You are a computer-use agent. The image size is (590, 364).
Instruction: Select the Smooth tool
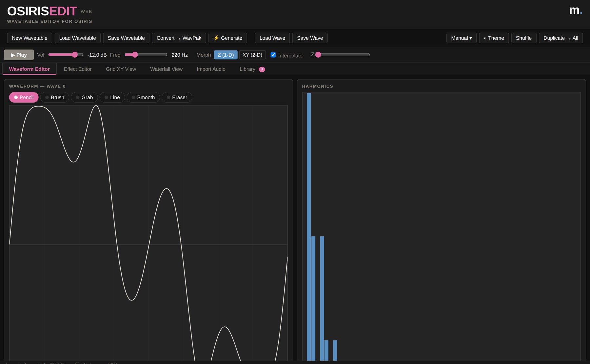pyautogui.click(x=143, y=97)
